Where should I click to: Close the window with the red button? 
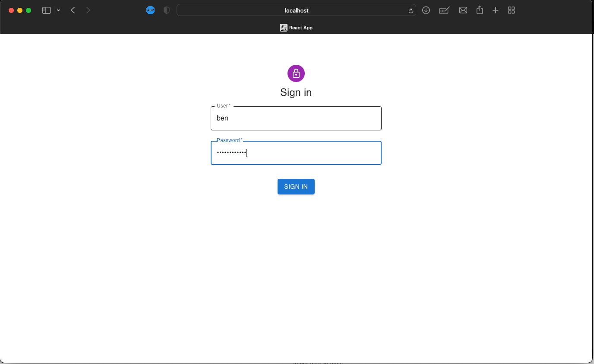[x=11, y=10]
